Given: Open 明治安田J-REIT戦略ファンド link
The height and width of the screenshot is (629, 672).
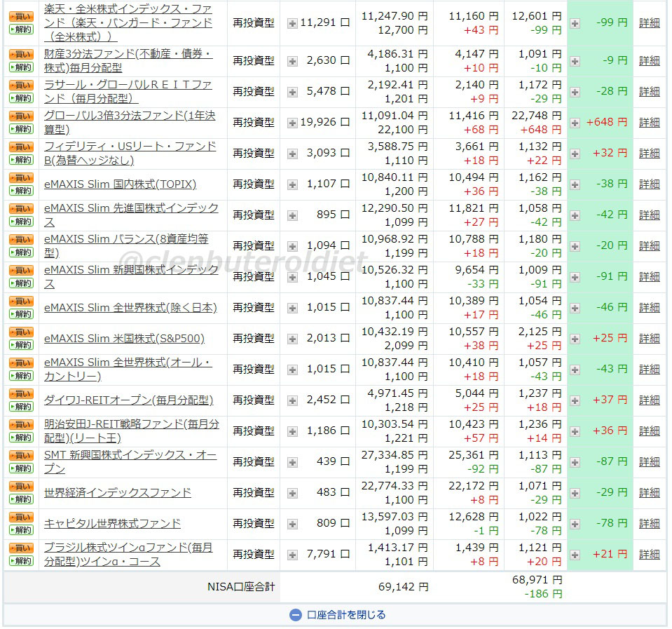Looking at the screenshot, I should point(131,431).
